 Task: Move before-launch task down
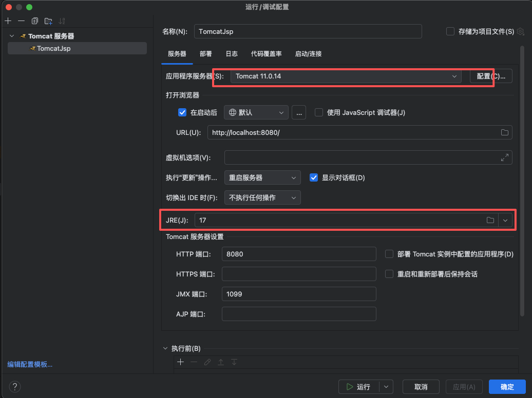(x=234, y=362)
